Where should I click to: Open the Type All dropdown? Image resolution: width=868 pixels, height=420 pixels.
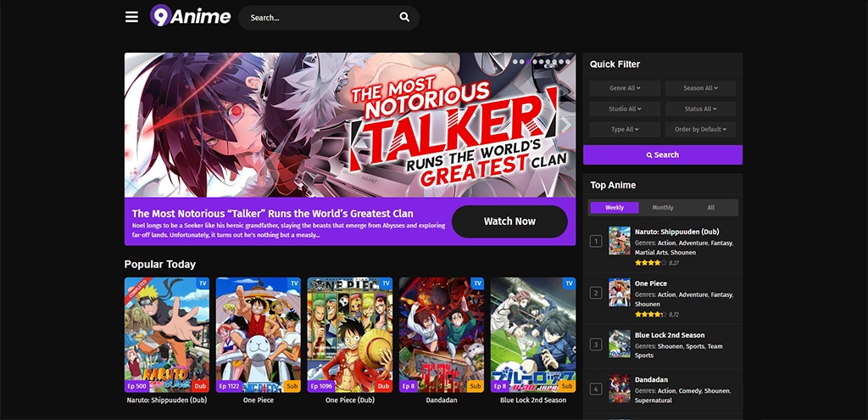pos(625,129)
